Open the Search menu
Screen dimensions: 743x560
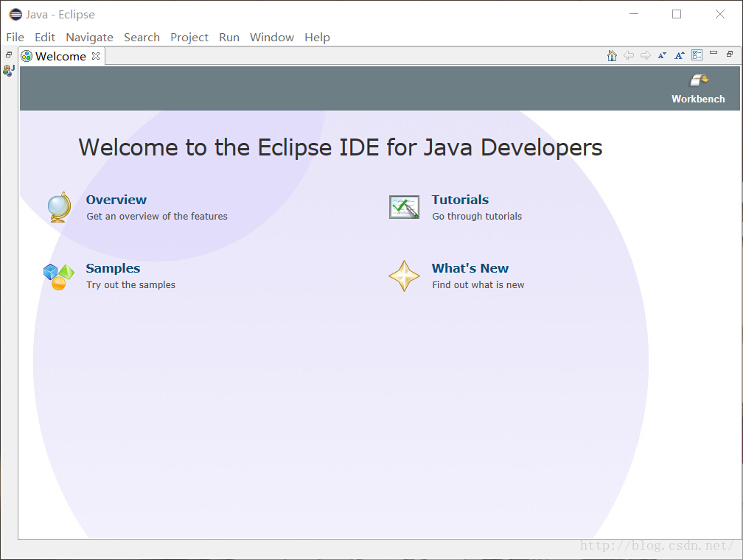(x=142, y=37)
